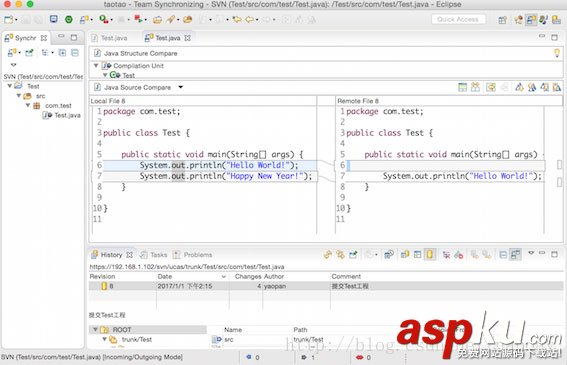Click line 7 Happy New Year in local file
This screenshot has height=365, width=567.
(x=226, y=176)
